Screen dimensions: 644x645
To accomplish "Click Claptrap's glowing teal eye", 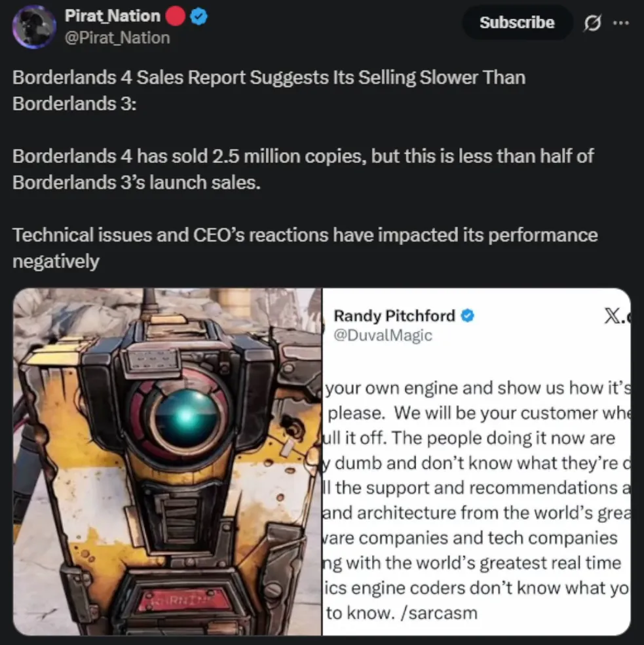I will coord(186,418).
